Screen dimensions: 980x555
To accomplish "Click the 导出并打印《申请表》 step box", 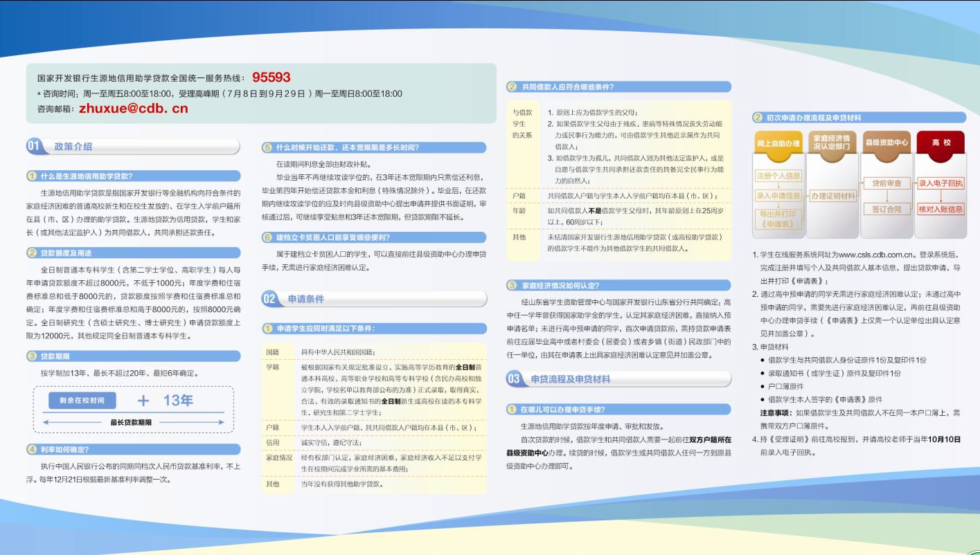I will [x=778, y=219].
